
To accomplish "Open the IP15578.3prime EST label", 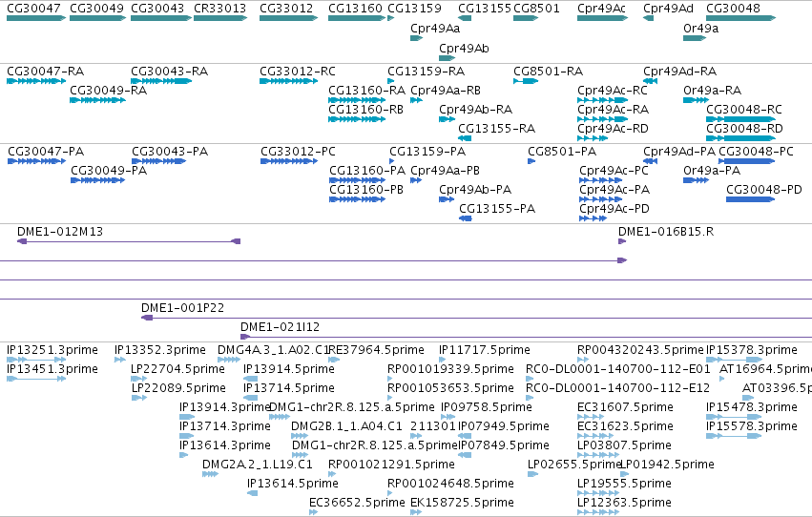I will 752,426.
